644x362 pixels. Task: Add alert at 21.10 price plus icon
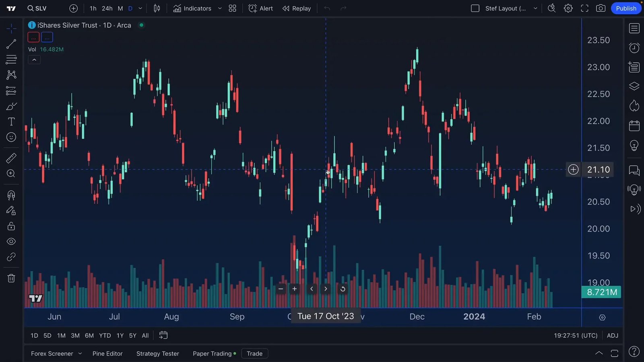click(573, 170)
